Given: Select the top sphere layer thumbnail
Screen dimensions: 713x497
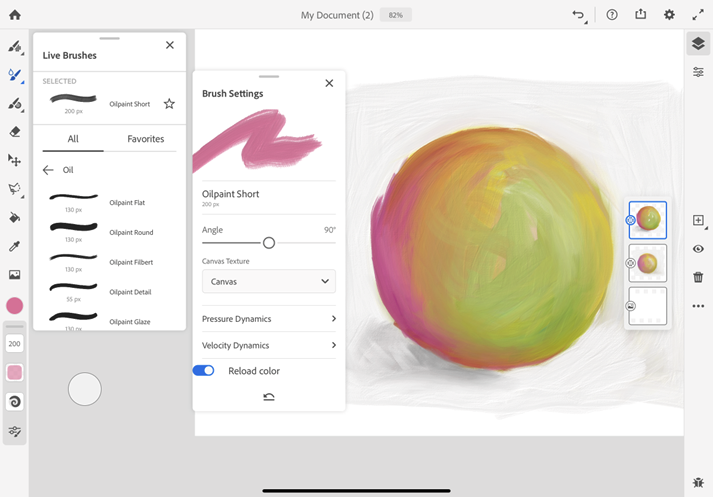Looking at the screenshot, I should click(x=648, y=220).
